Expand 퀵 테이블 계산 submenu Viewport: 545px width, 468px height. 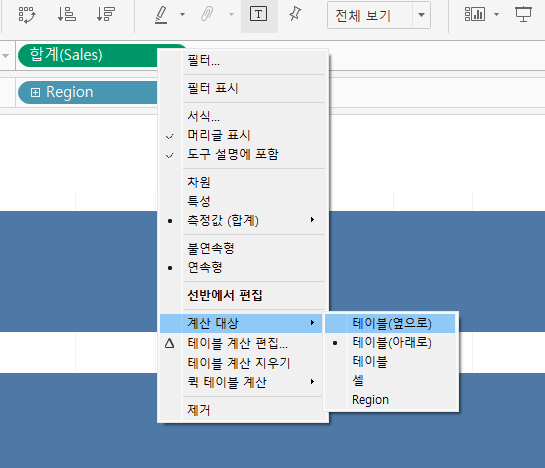pyautogui.click(x=241, y=382)
